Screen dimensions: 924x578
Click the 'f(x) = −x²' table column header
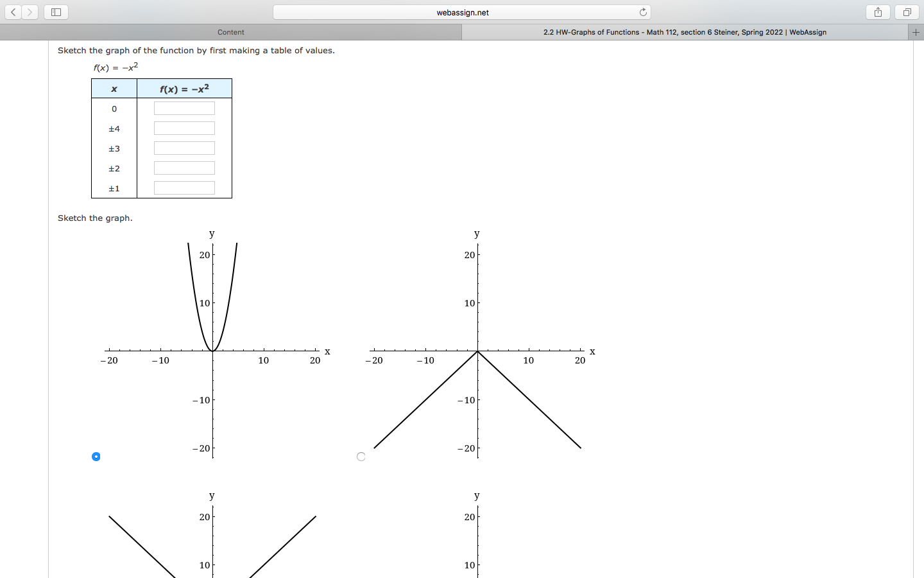pos(184,89)
